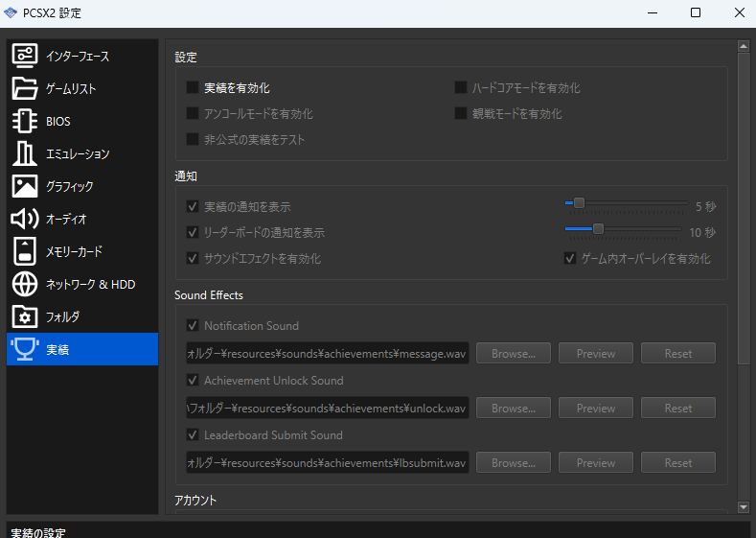Open Network & HDD globe icon
The width and height of the screenshot is (756, 538).
[25, 284]
